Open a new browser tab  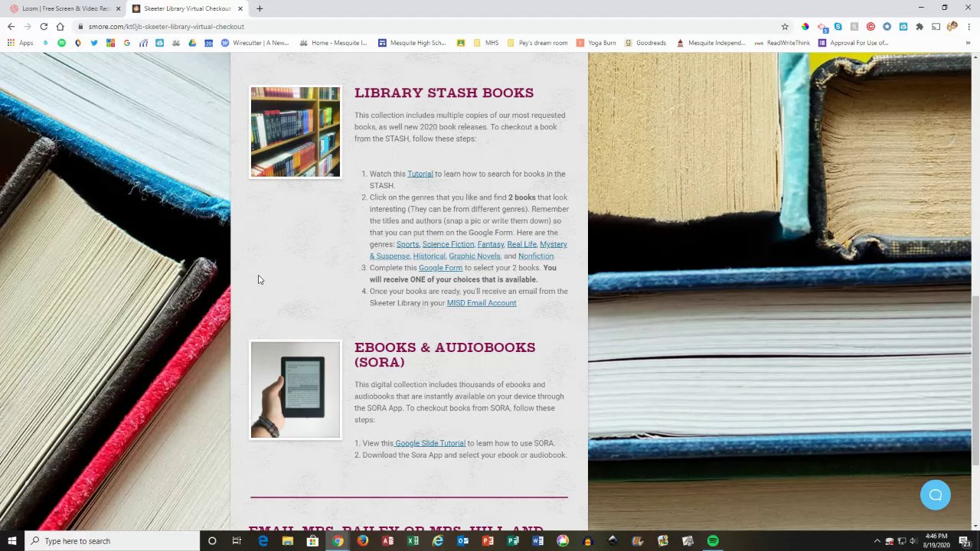(260, 8)
